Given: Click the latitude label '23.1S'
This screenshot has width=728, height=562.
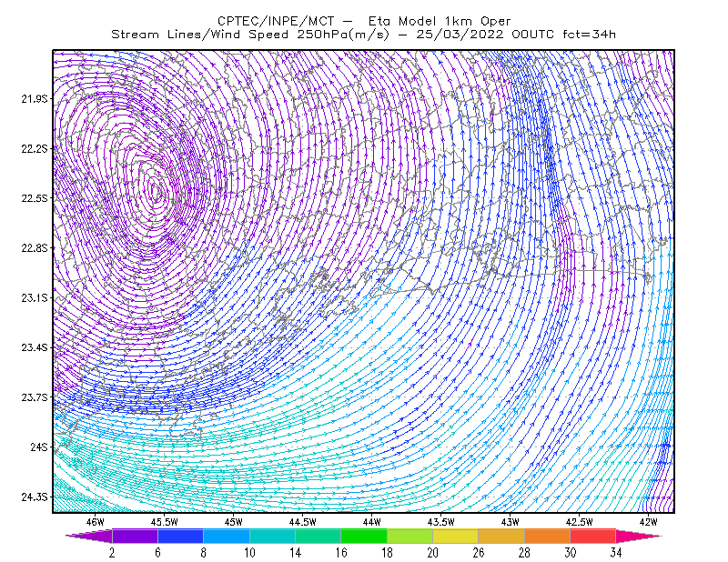Looking at the screenshot, I should coord(35,297).
